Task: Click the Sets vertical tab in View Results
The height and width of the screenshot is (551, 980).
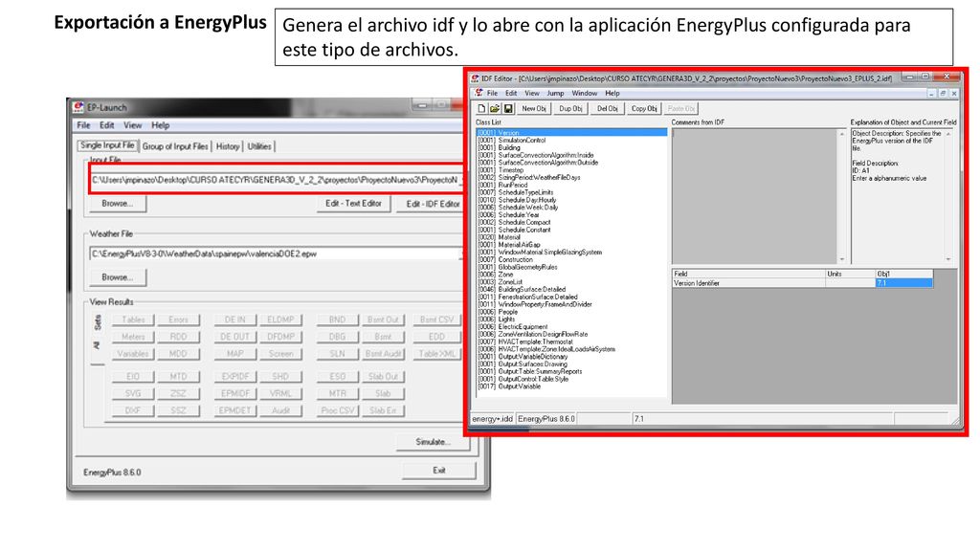Action: (x=98, y=322)
